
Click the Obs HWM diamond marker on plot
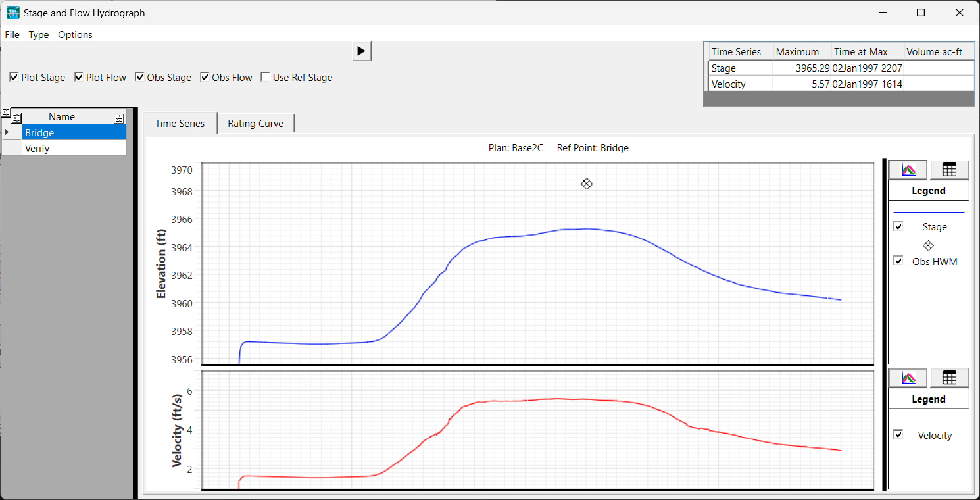click(587, 184)
